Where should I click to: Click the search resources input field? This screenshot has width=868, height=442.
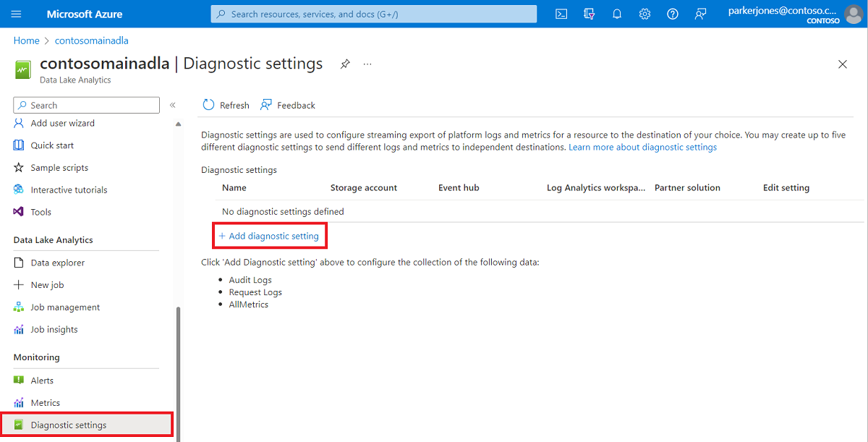pos(373,14)
